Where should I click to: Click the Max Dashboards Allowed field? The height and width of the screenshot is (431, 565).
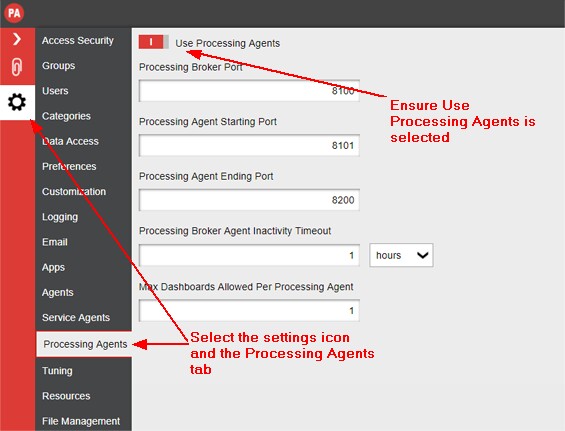tap(249, 310)
